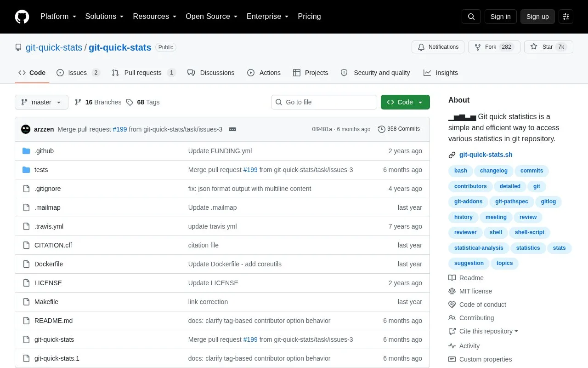Expand the green Code dropdown button
Viewport: 588px width, 368px height.
click(405, 102)
